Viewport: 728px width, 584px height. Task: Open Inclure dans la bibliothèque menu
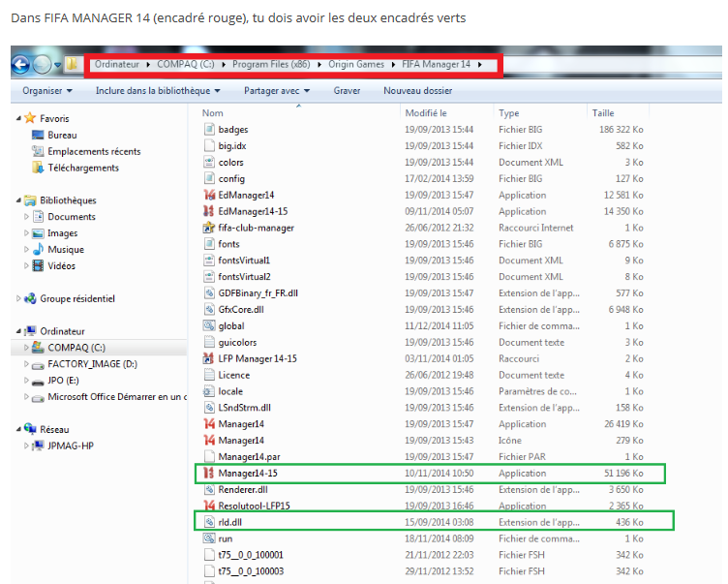coord(158,91)
